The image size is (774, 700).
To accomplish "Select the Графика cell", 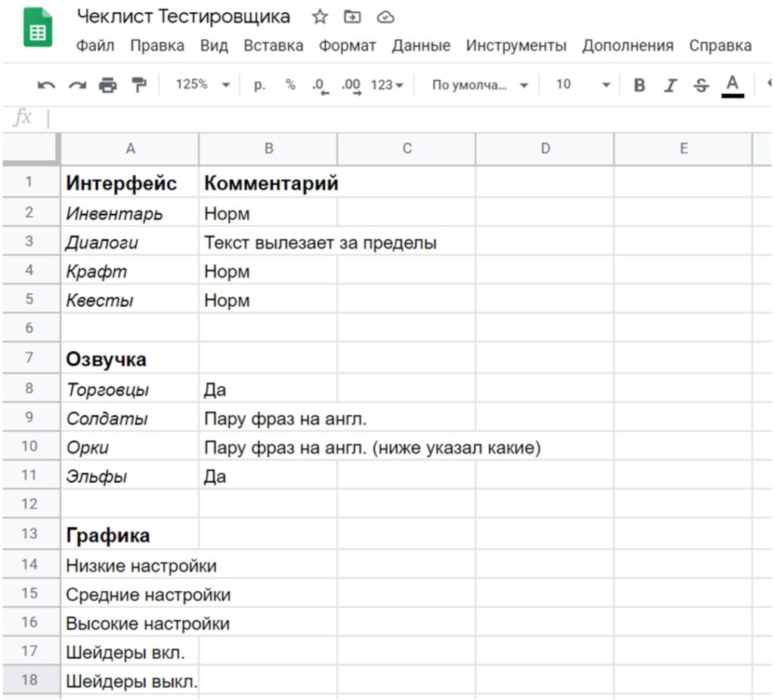I will [130, 534].
